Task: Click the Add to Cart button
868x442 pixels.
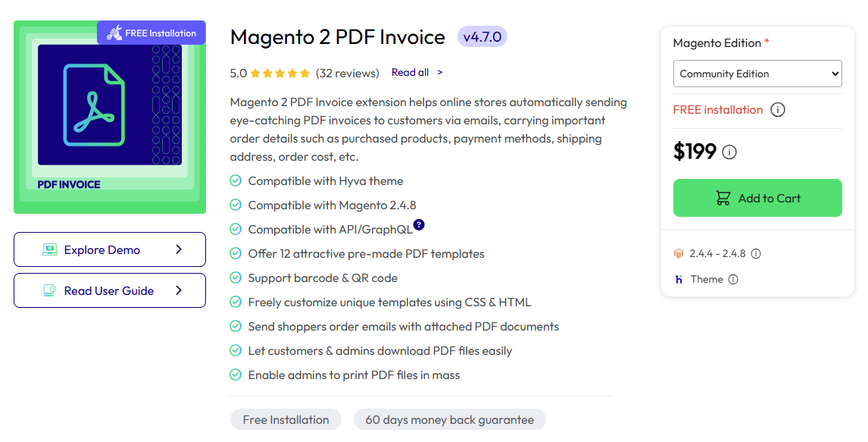Action: click(x=757, y=198)
